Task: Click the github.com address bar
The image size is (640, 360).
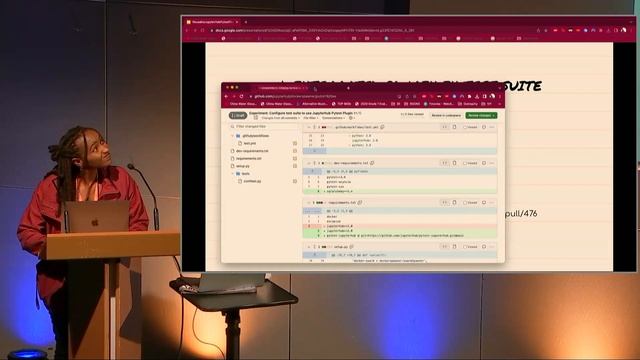Action: coord(322,96)
